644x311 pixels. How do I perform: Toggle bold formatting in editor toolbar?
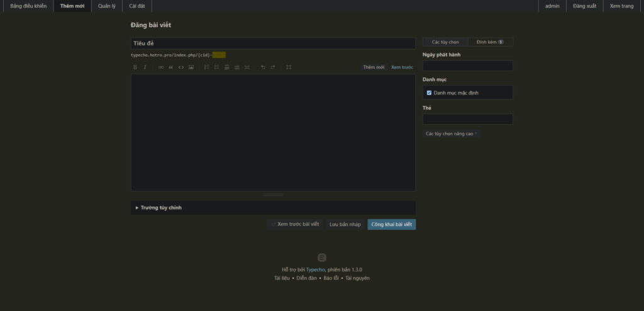pos(135,67)
